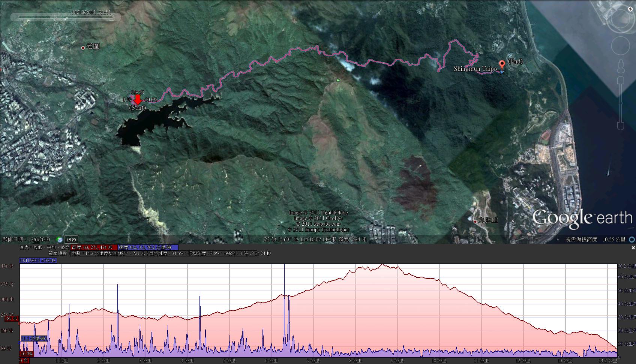Click the Street View pegman icon
The image size is (636, 364).
620,66
